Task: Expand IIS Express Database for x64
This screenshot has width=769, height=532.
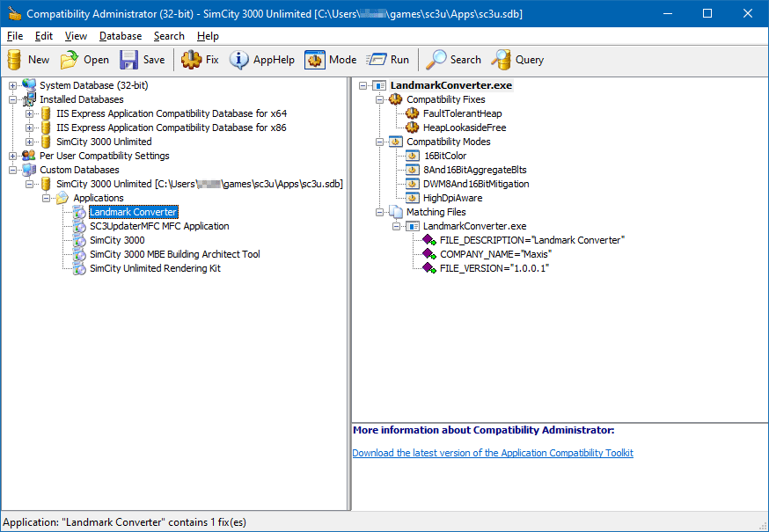Action: (x=29, y=114)
